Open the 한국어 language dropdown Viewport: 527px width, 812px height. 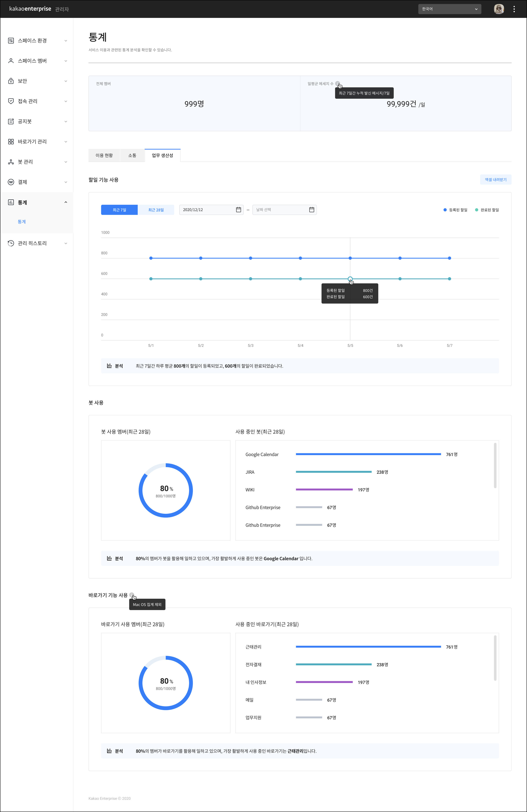[x=449, y=9]
